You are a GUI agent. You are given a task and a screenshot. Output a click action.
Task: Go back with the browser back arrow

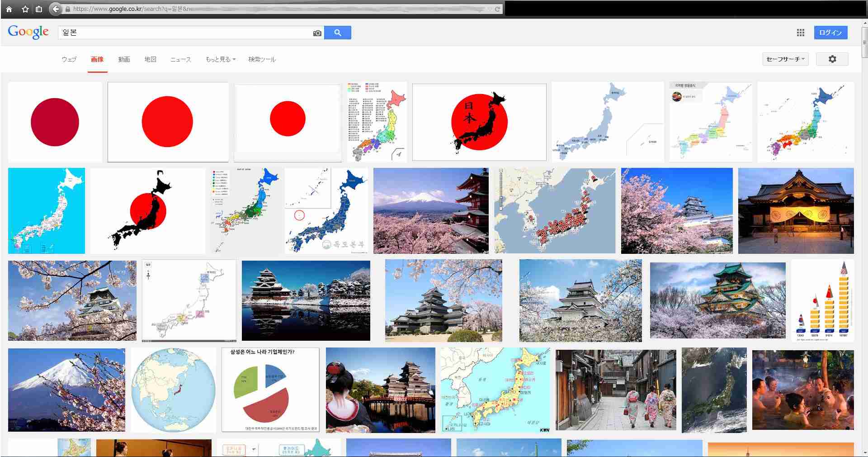pos(55,9)
